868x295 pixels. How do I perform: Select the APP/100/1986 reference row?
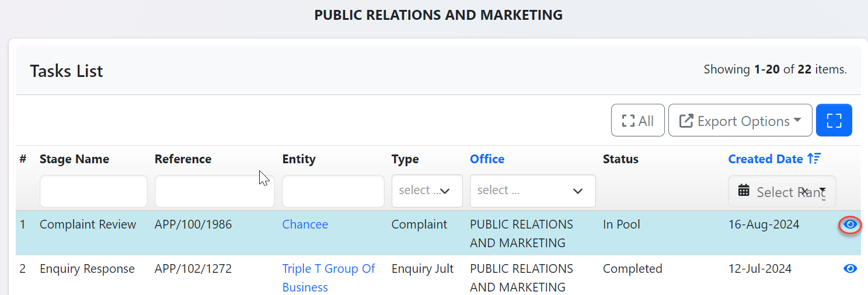tap(193, 224)
